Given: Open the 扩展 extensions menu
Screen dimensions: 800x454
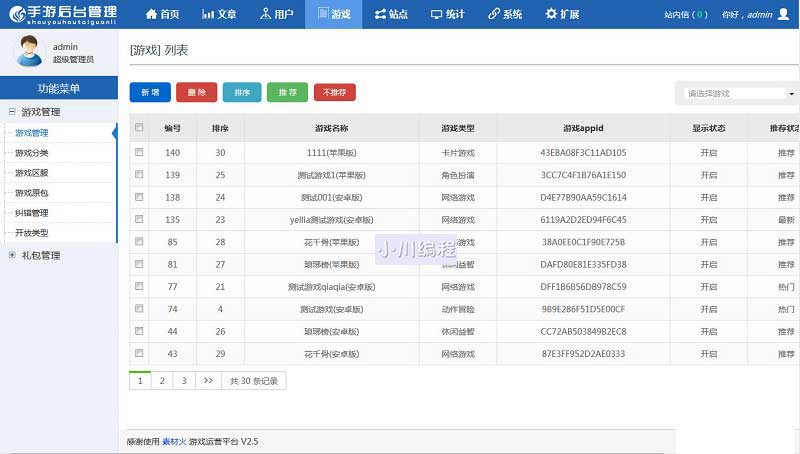Looking at the screenshot, I should tap(562, 14).
